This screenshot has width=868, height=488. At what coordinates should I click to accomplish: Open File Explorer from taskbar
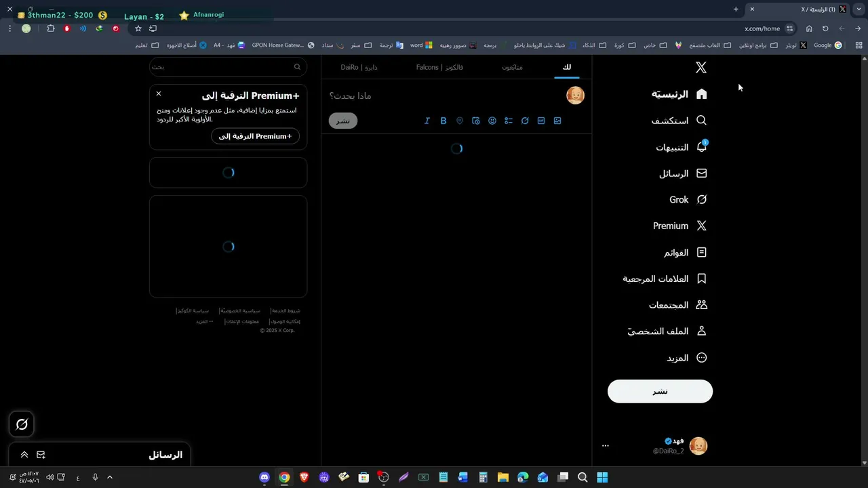[x=502, y=477]
